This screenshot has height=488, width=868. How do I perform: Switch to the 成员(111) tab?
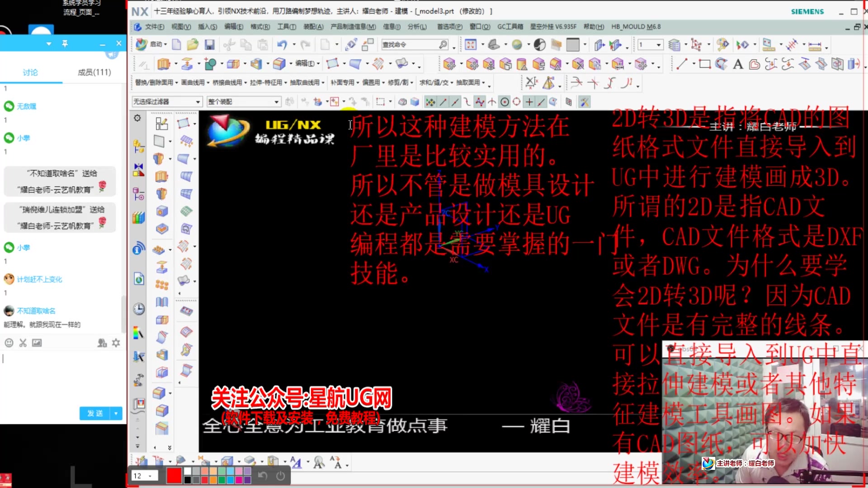(94, 72)
